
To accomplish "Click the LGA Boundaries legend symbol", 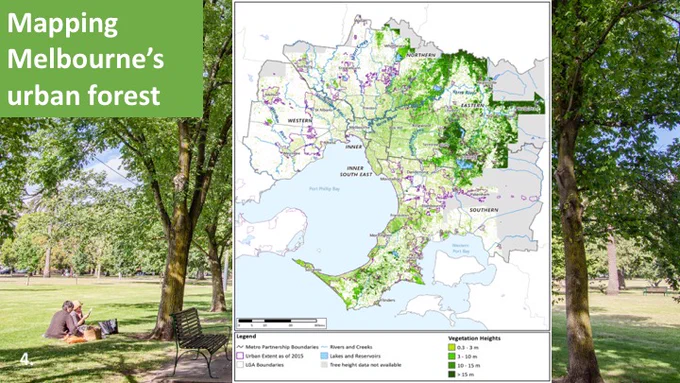I will (x=240, y=365).
